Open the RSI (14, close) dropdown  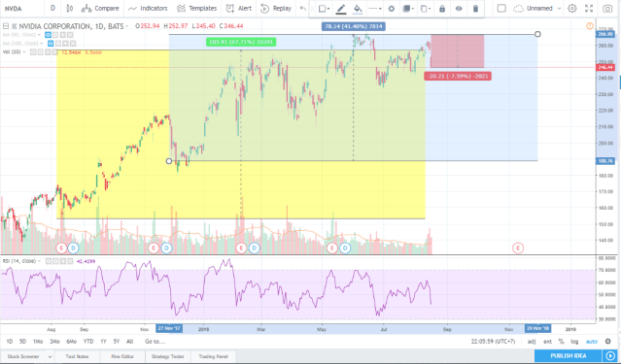(39, 261)
